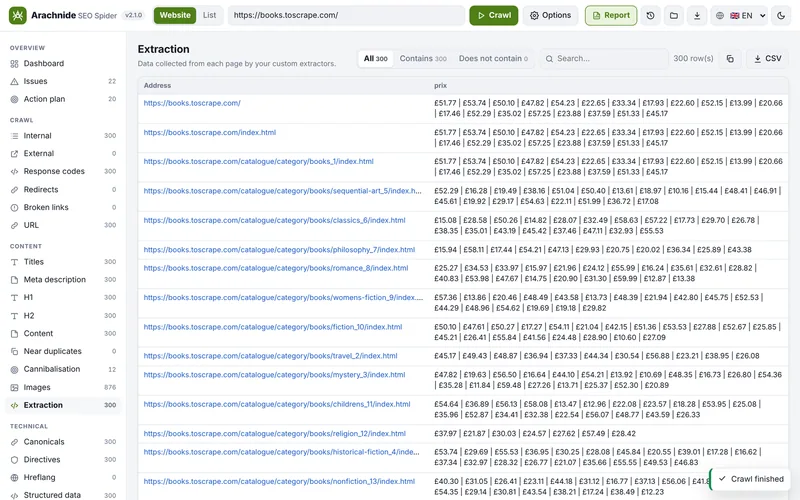Switch to List mode
800x500 pixels.
(x=209, y=15)
